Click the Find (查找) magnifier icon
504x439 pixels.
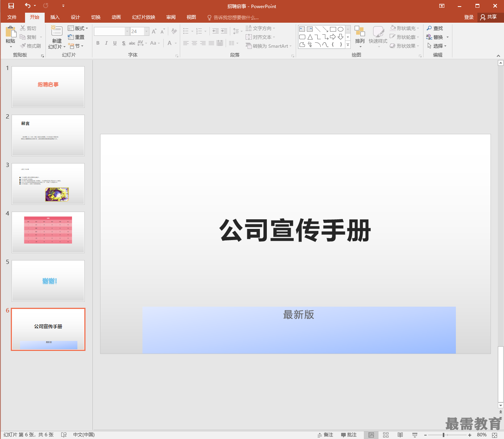tap(429, 28)
